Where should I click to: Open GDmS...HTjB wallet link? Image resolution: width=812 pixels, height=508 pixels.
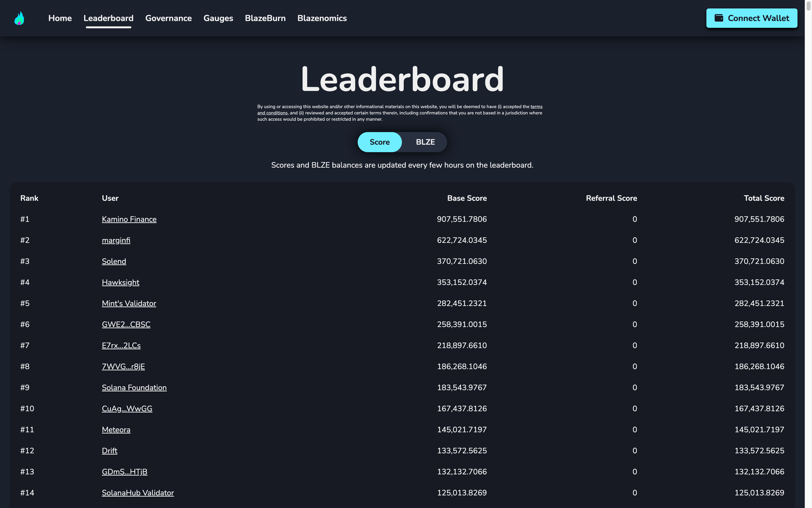pyautogui.click(x=124, y=472)
